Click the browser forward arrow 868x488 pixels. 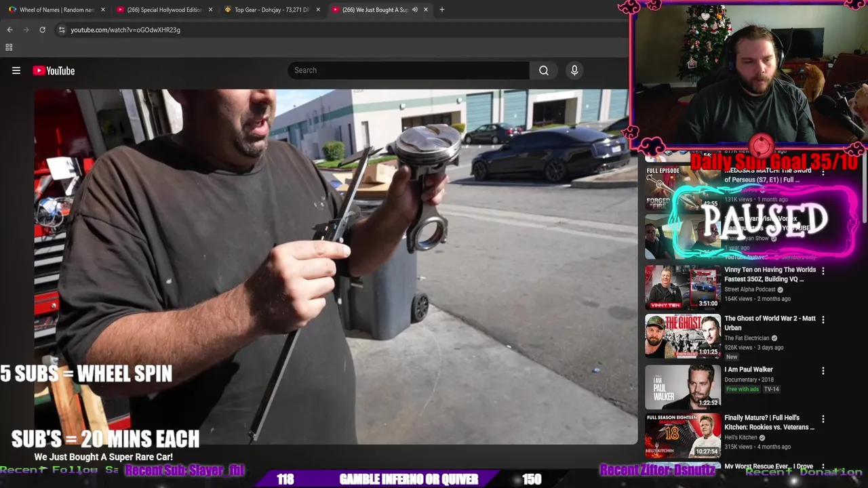26,30
